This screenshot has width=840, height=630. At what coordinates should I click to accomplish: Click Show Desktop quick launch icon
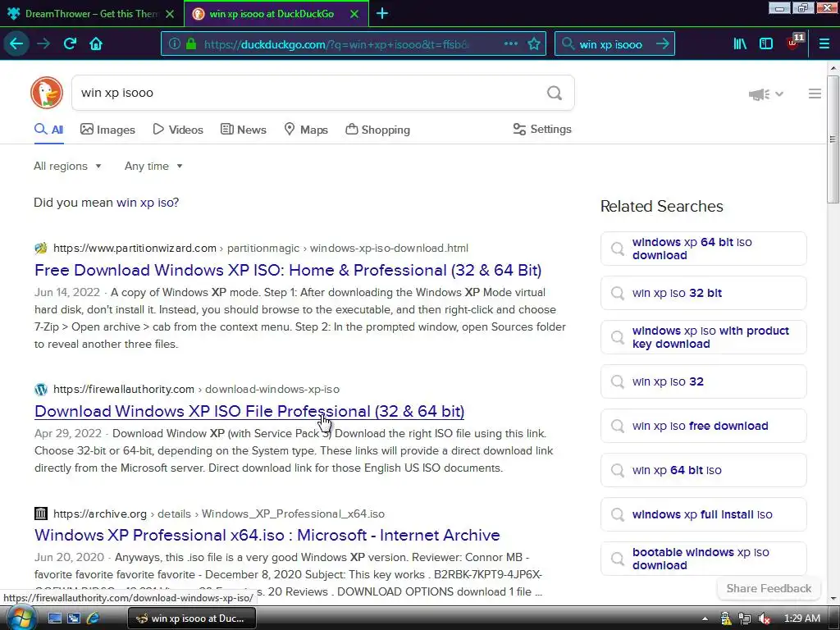click(55, 619)
